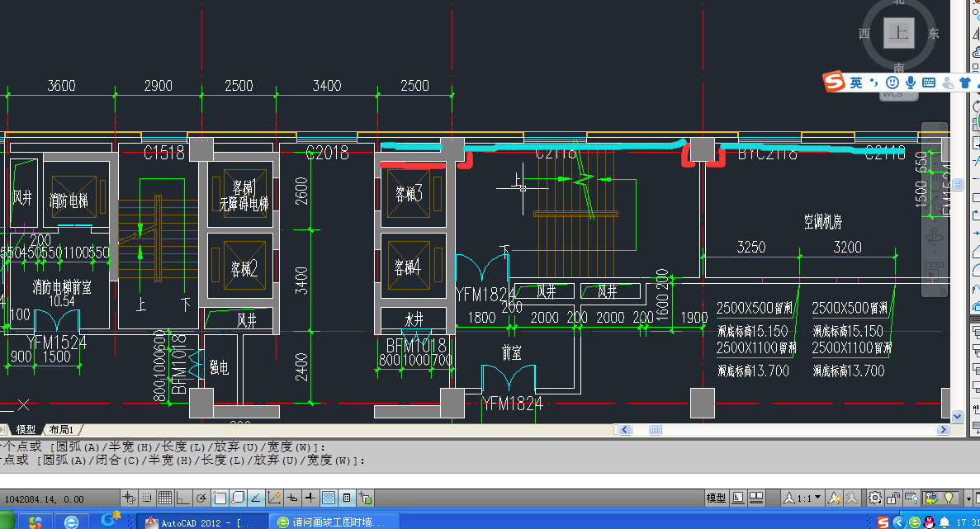
Task: Click the tray expand arrow icon
Action: click(x=899, y=522)
